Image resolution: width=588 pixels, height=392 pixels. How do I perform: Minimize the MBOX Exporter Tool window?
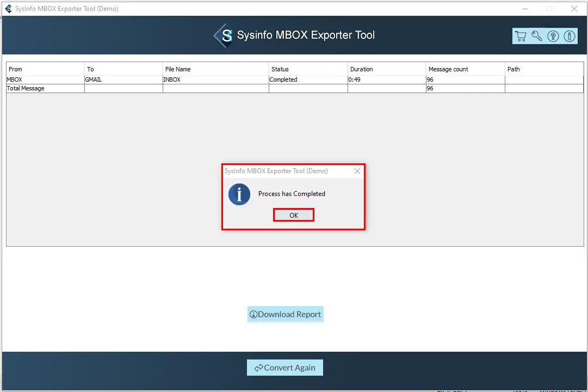coord(525,9)
